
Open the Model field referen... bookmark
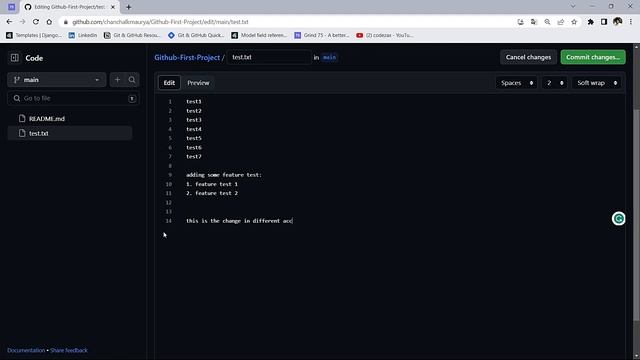click(259, 36)
